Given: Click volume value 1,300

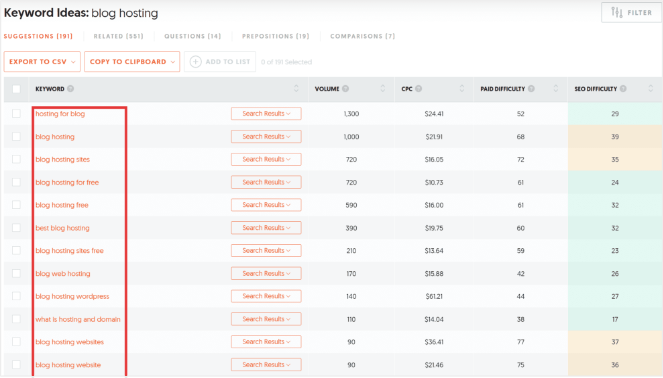Looking at the screenshot, I should pos(351,114).
